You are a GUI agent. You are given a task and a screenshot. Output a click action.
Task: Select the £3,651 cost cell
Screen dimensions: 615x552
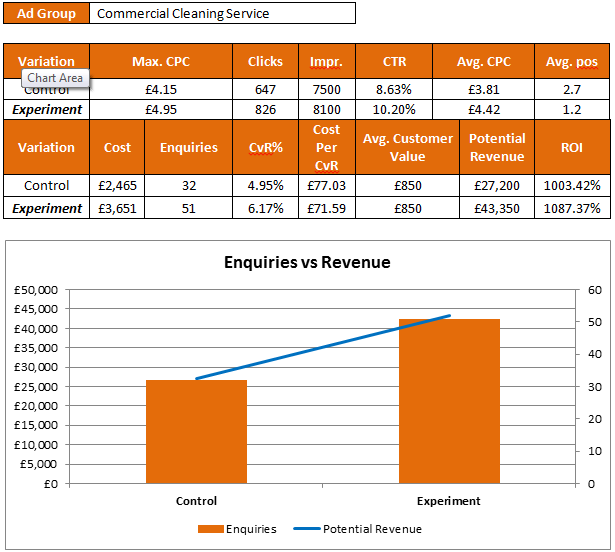point(117,208)
